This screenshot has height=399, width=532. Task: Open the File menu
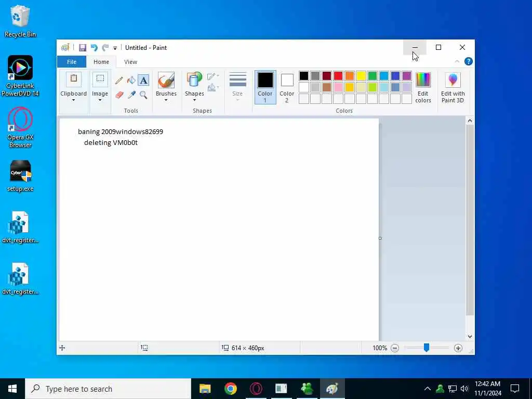pyautogui.click(x=72, y=62)
